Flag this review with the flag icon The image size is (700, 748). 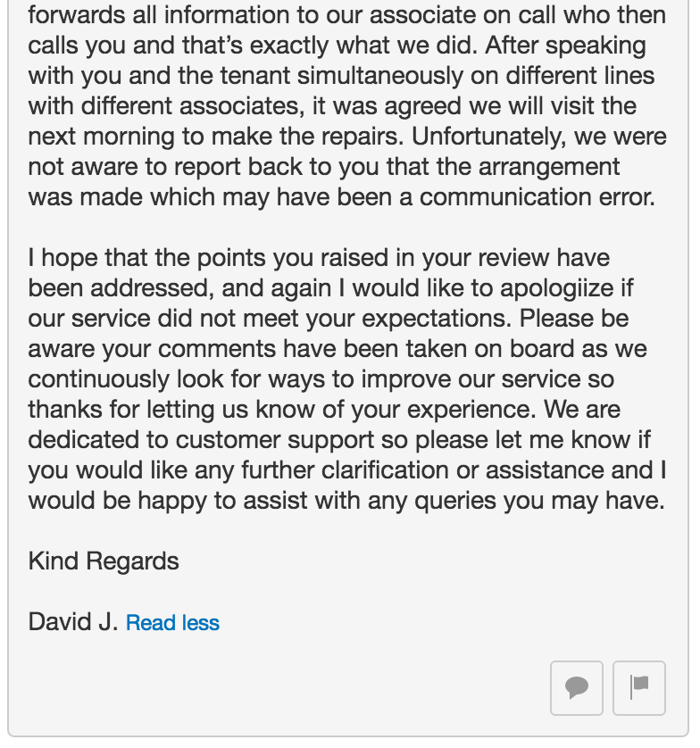point(639,688)
